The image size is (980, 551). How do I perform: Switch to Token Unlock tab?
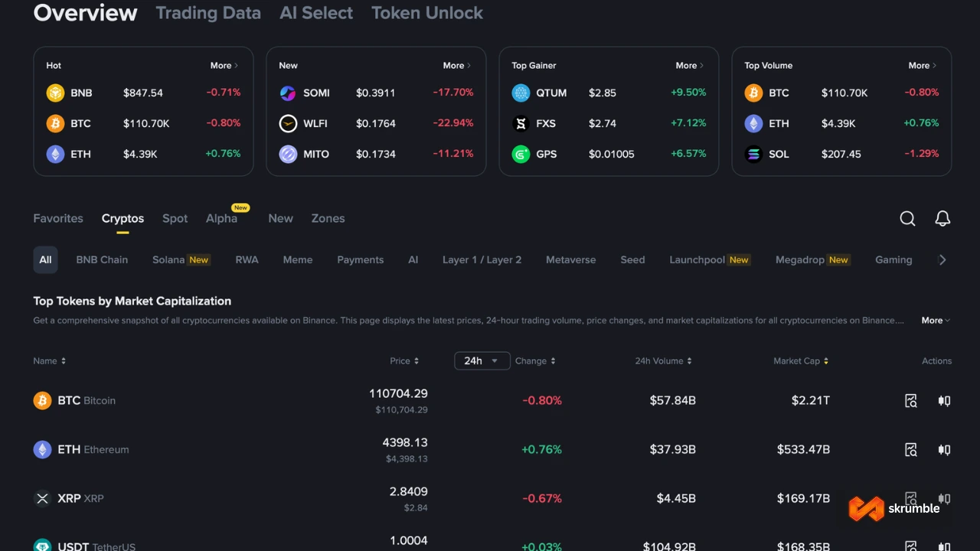point(427,13)
